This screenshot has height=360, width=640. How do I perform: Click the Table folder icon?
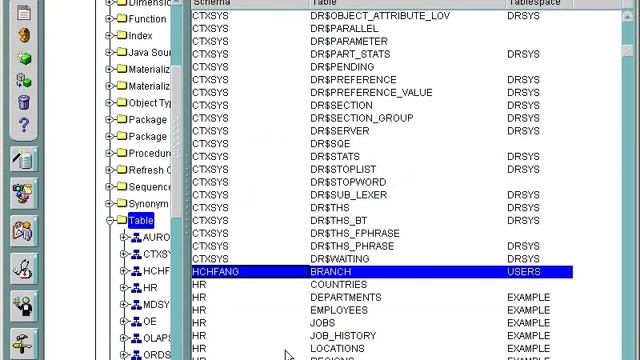122,220
